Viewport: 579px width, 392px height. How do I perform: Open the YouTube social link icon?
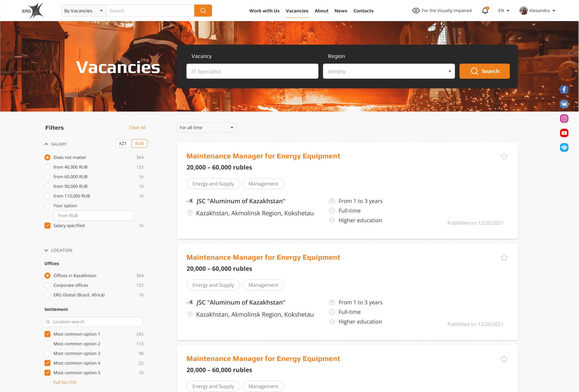point(564,133)
